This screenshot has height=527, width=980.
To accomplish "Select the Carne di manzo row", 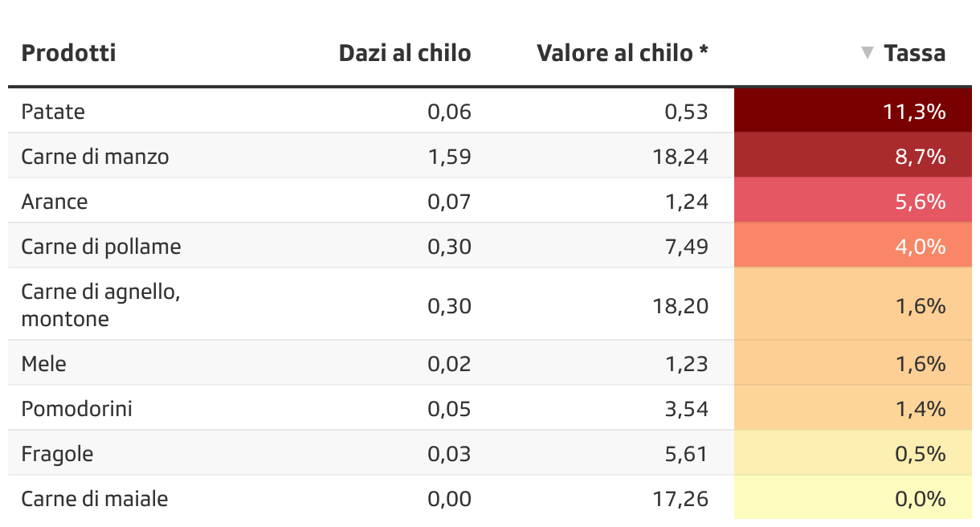I will coord(95,156).
